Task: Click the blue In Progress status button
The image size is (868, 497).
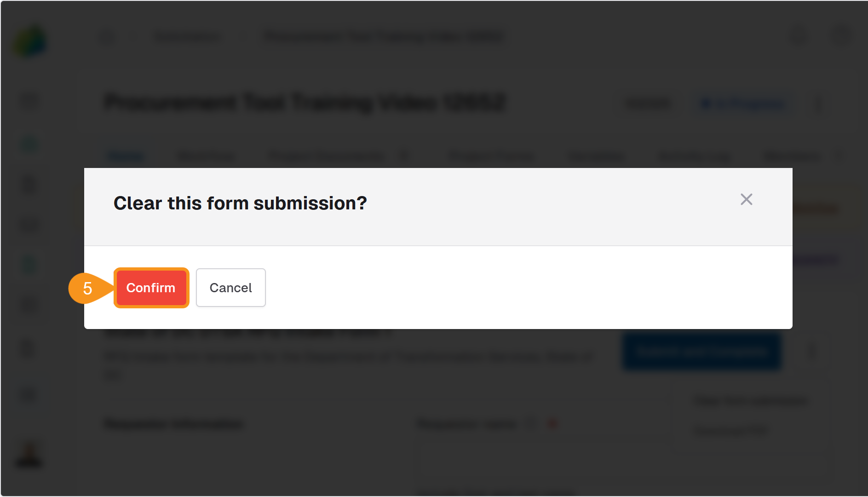Action: 742,104
